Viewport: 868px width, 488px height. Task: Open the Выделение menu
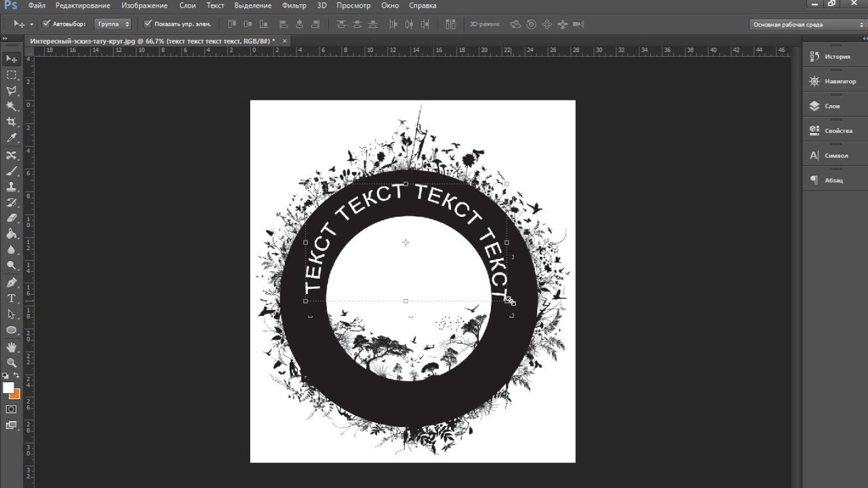[x=252, y=5]
